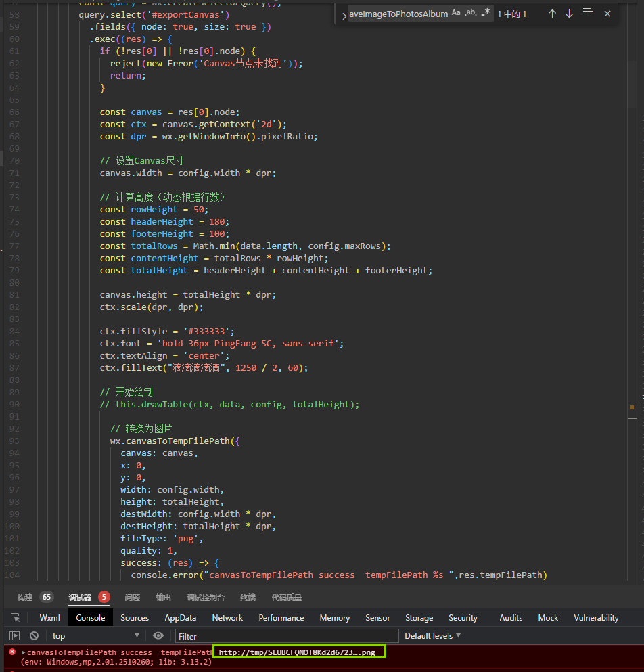Clear the console icon

tap(34, 636)
